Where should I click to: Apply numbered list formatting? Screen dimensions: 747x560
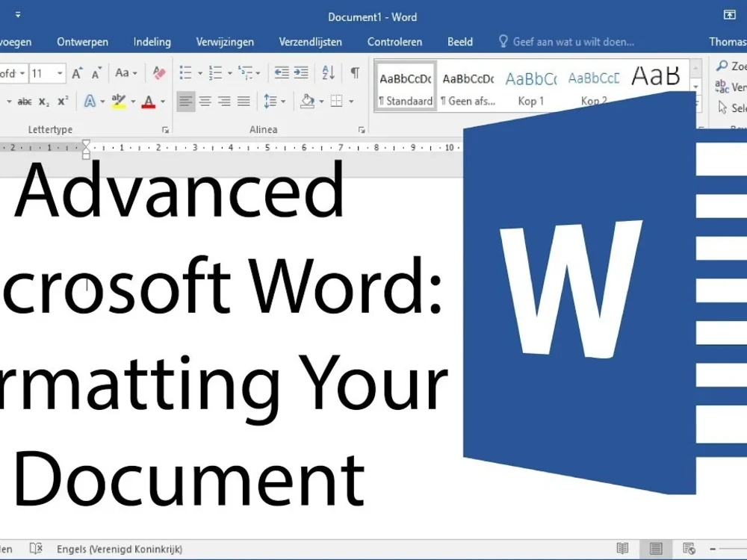point(215,72)
